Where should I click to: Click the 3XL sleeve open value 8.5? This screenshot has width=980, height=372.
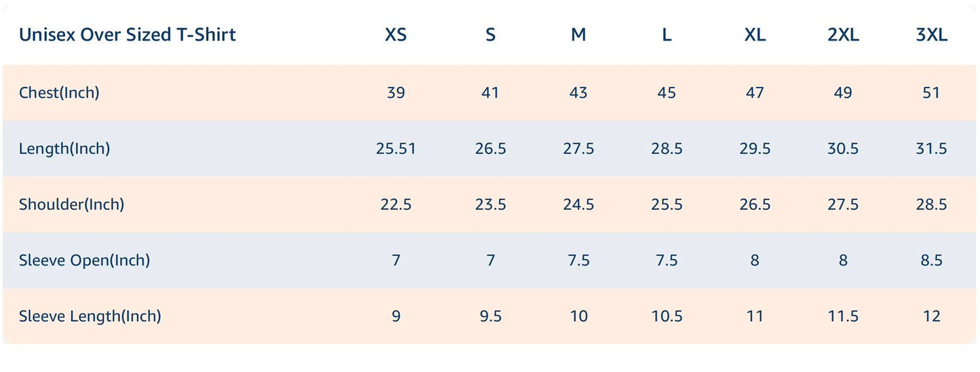click(x=931, y=260)
